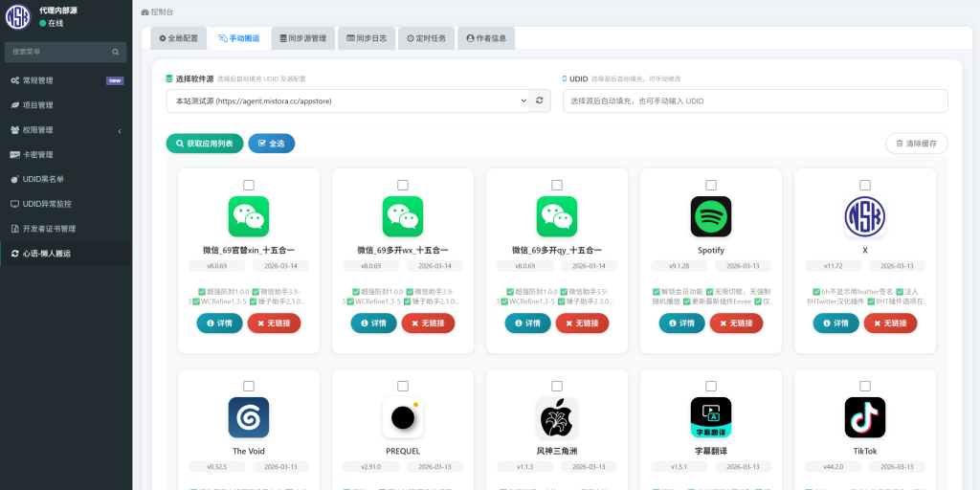Open 详情 for Spotify
This screenshot has width=980, height=490.
(681, 323)
